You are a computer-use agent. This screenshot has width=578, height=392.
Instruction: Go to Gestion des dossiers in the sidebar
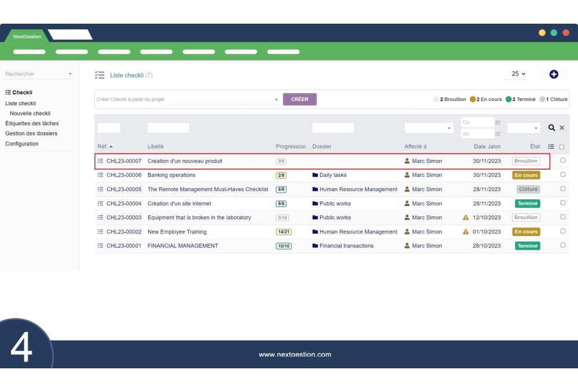pyautogui.click(x=31, y=133)
